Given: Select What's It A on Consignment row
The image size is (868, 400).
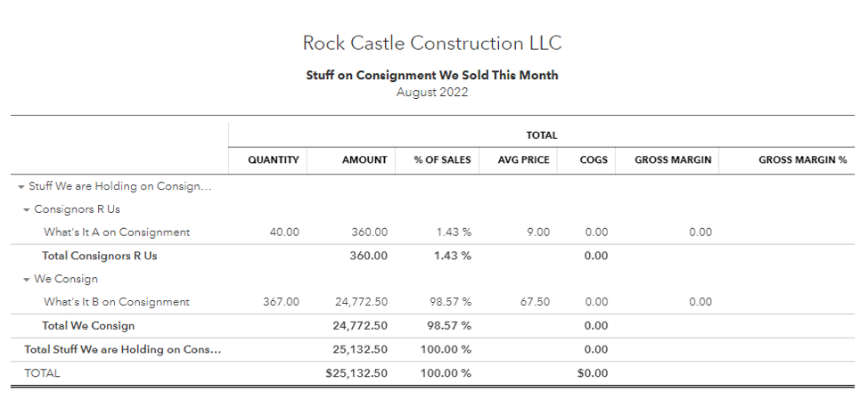Looking at the screenshot, I should (x=117, y=233).
